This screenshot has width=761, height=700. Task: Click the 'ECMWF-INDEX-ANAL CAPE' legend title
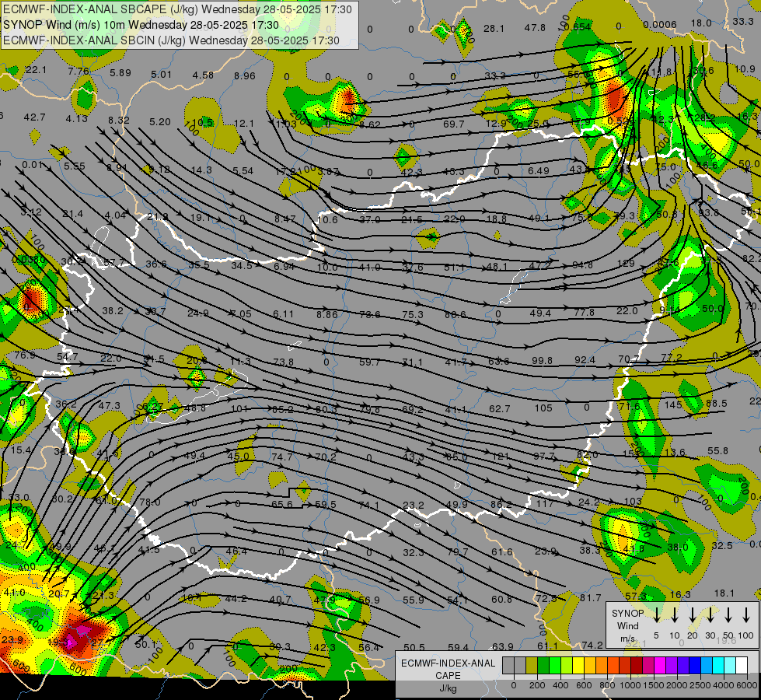[448, 670]
